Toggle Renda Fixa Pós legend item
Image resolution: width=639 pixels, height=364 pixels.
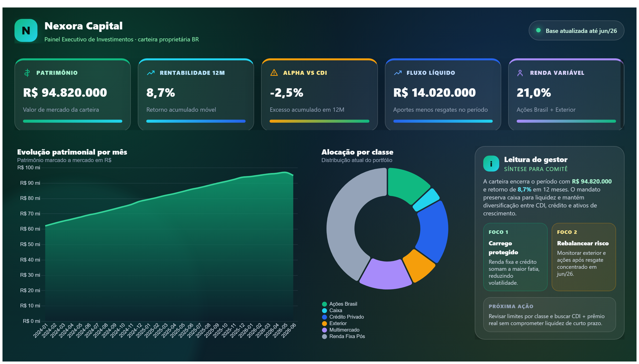click(343, 337)
